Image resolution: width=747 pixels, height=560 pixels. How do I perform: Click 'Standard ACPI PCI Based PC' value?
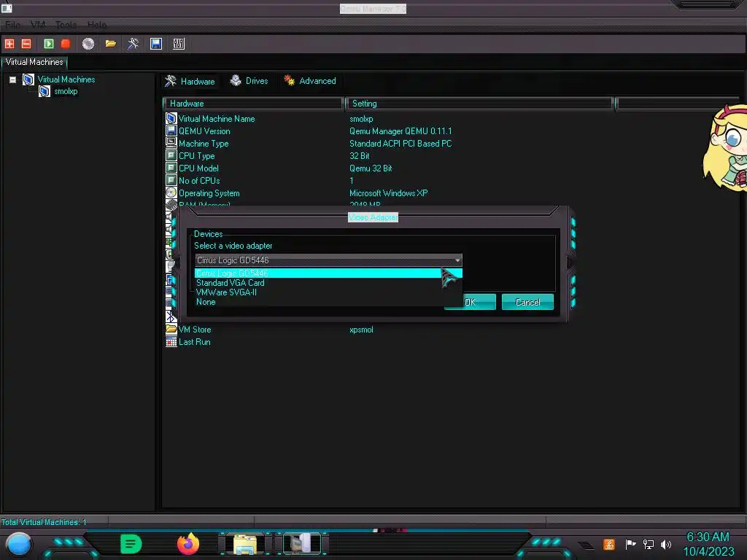coord(400,144)
